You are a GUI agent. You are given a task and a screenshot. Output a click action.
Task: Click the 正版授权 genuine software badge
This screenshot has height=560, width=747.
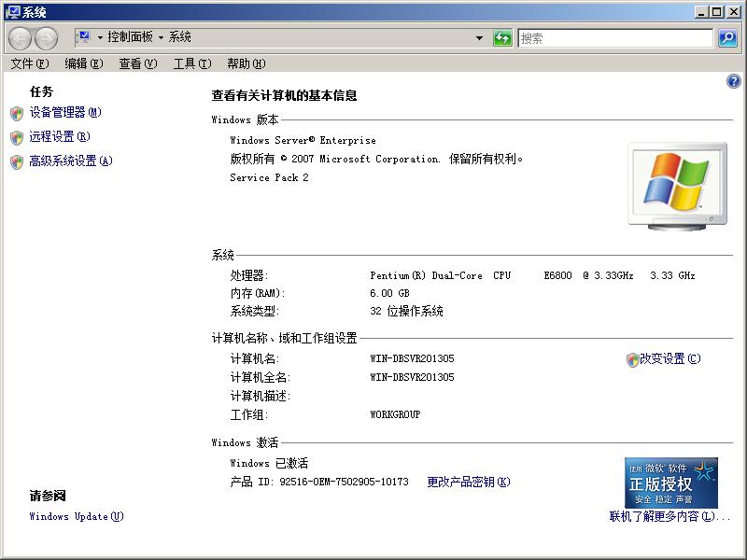[x=670, y=483]
